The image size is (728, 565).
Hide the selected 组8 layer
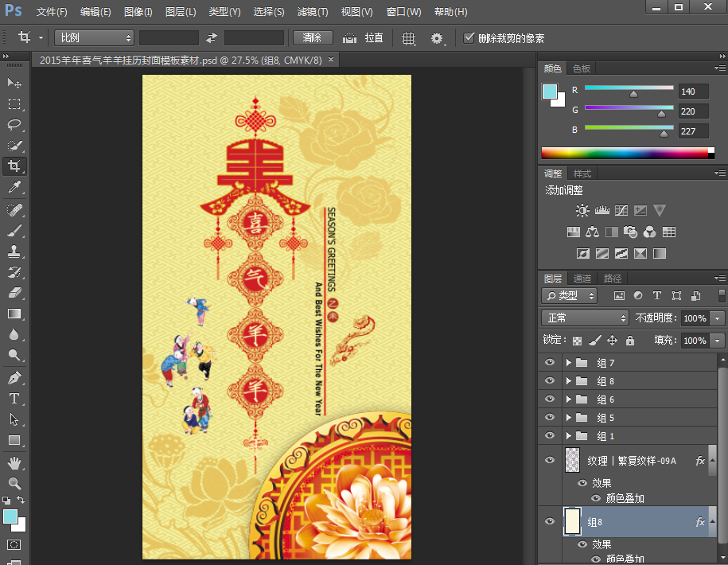click(550, 521)
